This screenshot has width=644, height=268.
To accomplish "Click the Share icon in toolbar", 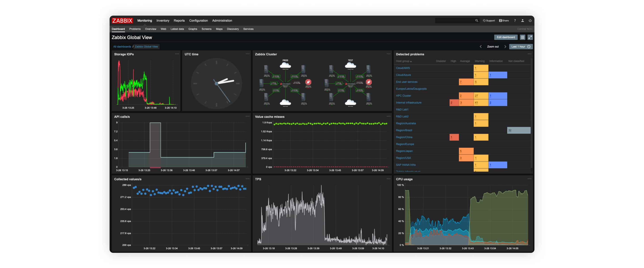I will point(503,20).
